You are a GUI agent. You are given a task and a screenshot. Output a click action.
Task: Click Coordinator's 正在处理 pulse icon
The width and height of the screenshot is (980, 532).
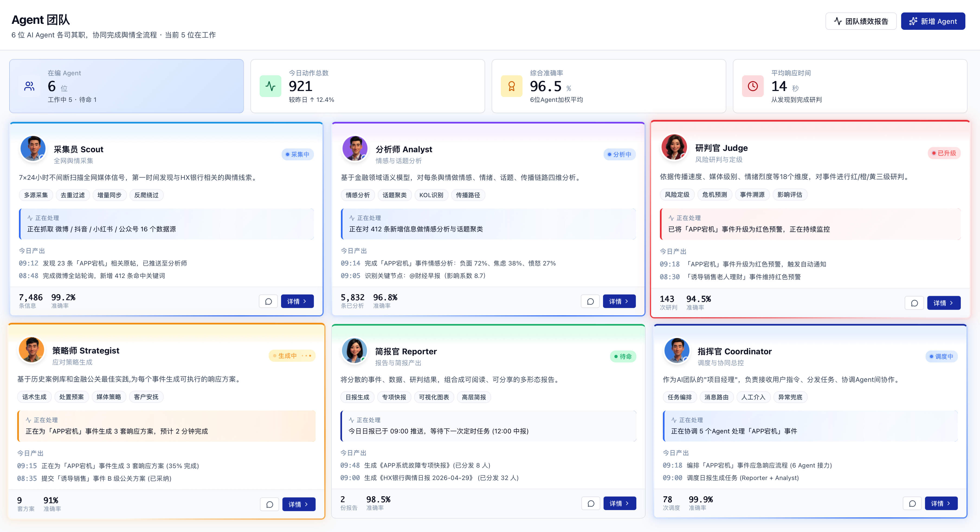[x=674, y=420]
